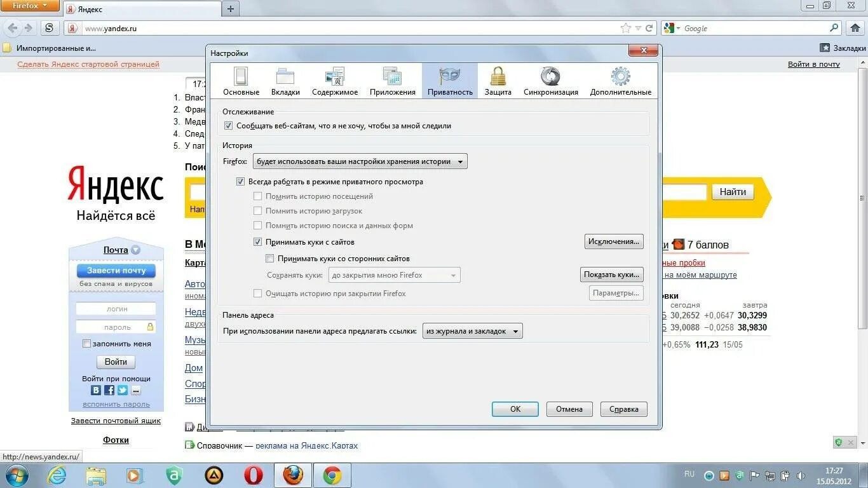
Task: Switch to the Содержимое settings tab
Action: click(335, 81)
